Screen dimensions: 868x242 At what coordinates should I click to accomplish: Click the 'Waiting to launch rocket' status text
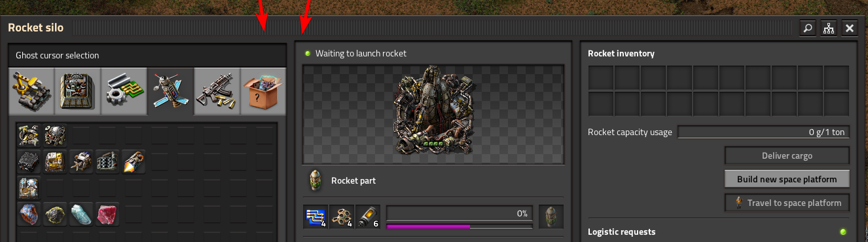361,53
